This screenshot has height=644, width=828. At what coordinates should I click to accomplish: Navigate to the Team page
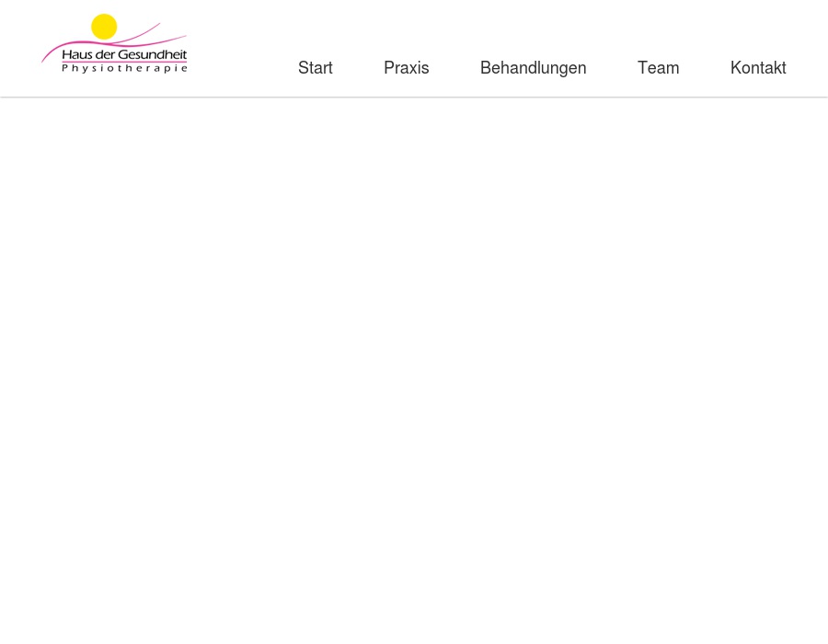point(658,68)
